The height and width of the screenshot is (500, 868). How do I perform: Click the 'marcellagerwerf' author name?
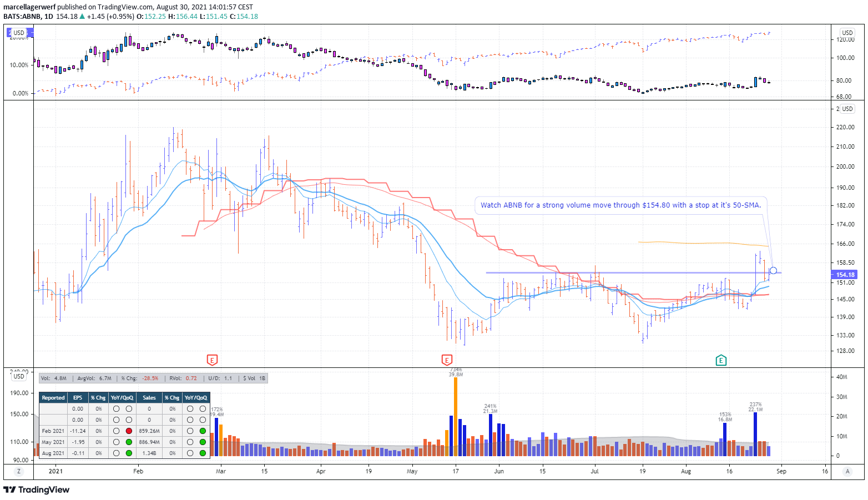[x=29, y=7]
